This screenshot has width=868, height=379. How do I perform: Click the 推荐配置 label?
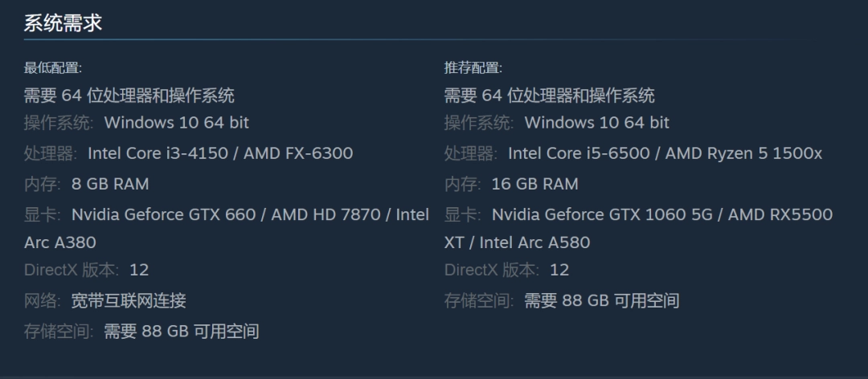[473, 68]
